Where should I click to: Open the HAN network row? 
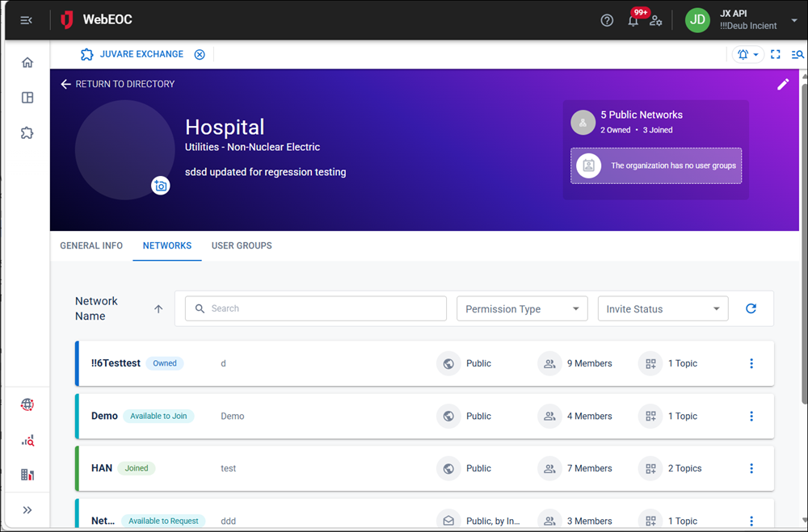(425, 468)
